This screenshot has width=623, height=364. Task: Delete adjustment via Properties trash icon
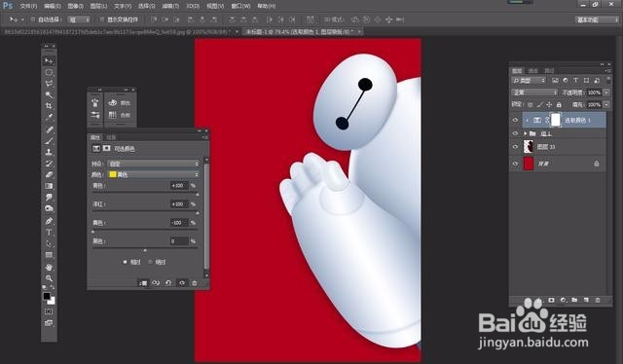(x=195, y=283)
